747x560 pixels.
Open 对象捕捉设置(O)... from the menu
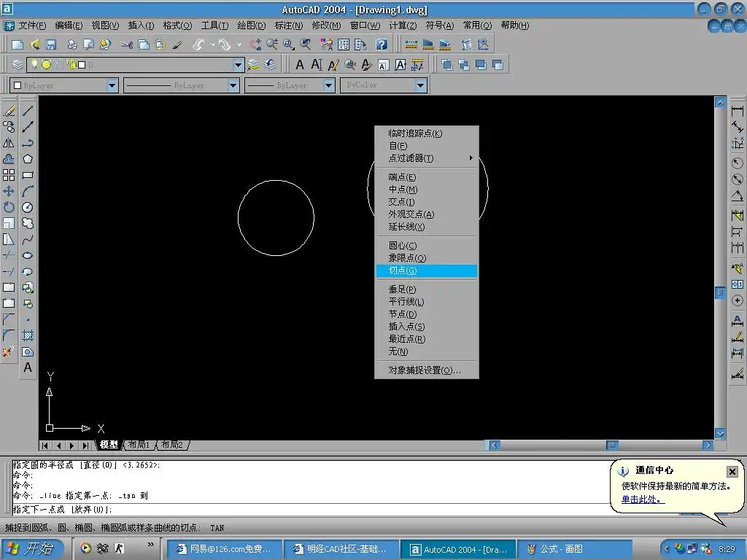pos(426,370)
